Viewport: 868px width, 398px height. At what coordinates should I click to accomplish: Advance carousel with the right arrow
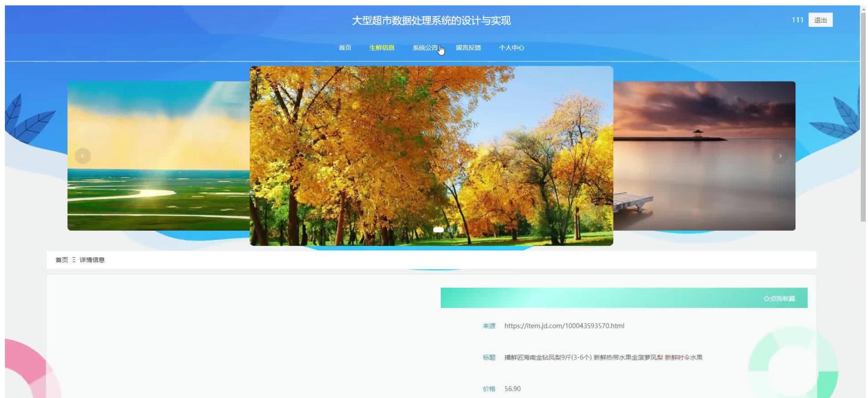tap(780, 156)
